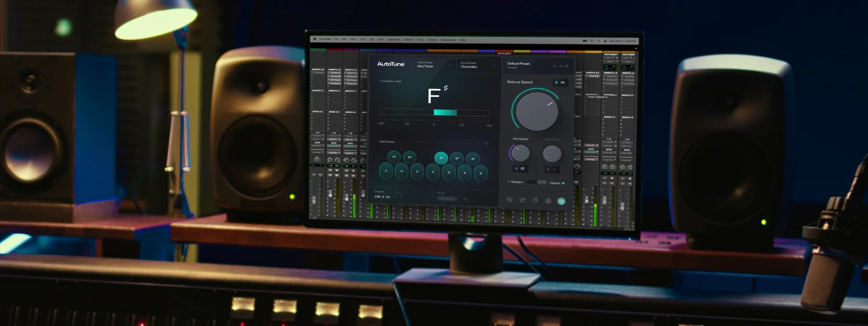Toggle AutoKey Listen
The height and width of the screenshot is (326, 868).
click(391, 81)
